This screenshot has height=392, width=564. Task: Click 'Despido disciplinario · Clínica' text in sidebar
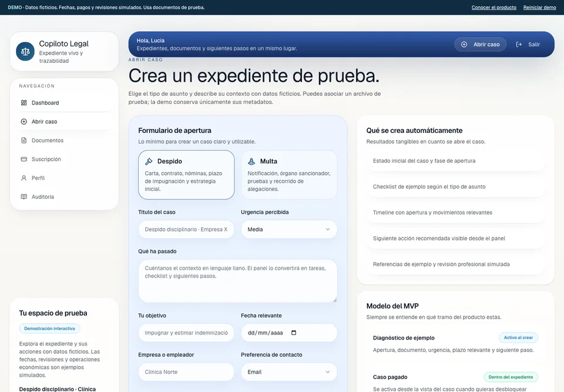pyautogui.click(x=57, y=389)
